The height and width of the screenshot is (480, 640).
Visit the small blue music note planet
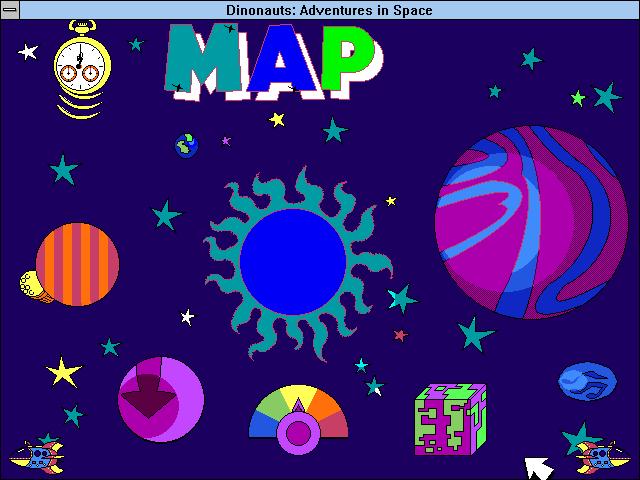587,381
